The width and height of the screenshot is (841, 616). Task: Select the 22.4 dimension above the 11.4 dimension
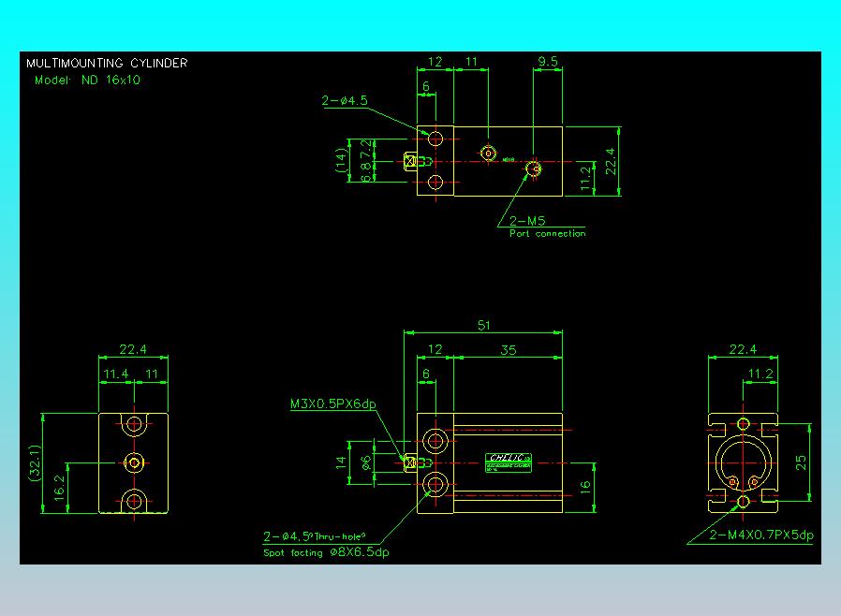pyautogui.click(x=133, y=349)
